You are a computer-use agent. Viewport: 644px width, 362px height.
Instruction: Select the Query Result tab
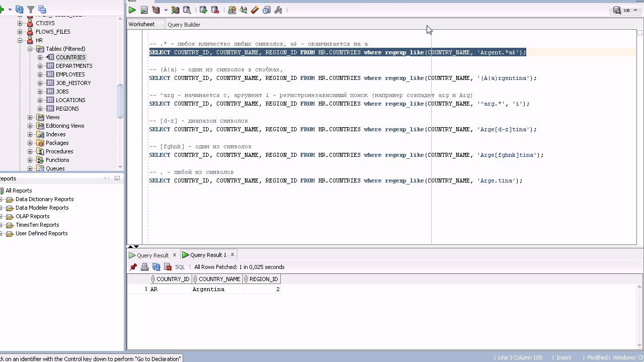click(152, 255)
